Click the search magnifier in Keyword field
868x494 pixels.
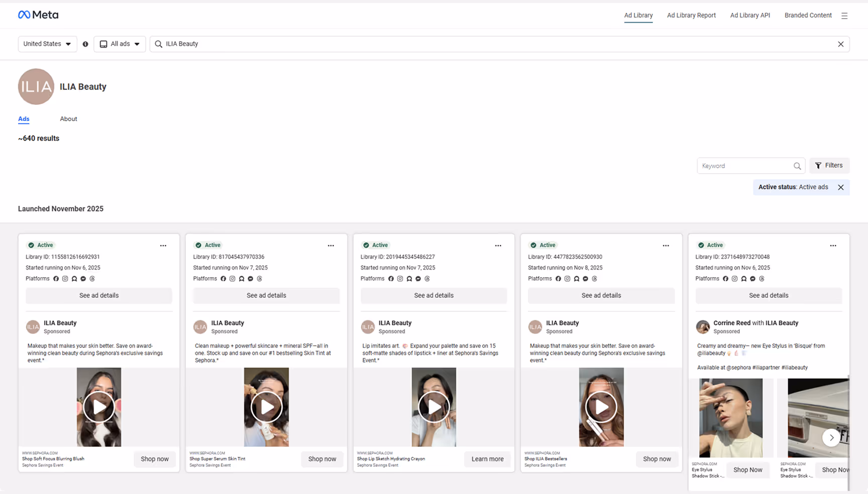(797, 166)
